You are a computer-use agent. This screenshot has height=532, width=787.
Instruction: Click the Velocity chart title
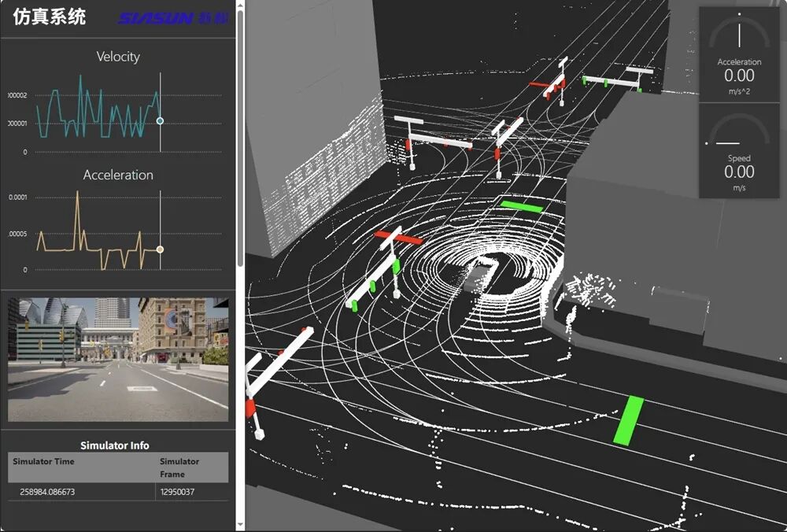[118, 57]
